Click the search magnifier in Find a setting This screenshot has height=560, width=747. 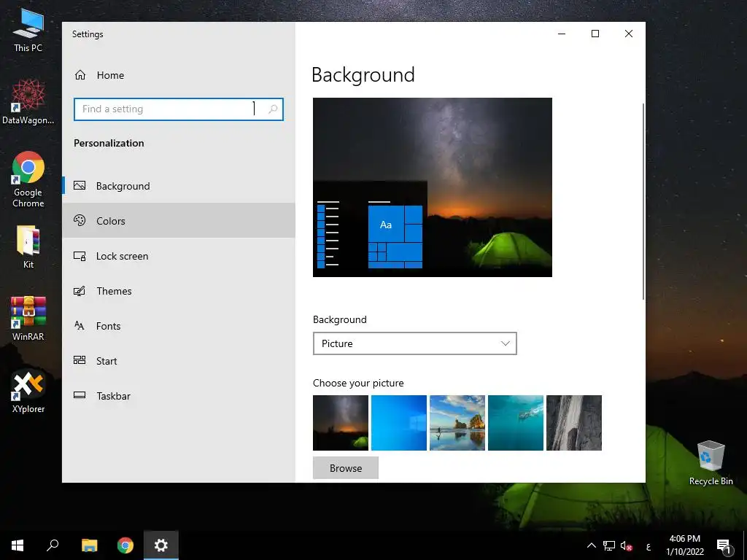(x=273, y=109)
